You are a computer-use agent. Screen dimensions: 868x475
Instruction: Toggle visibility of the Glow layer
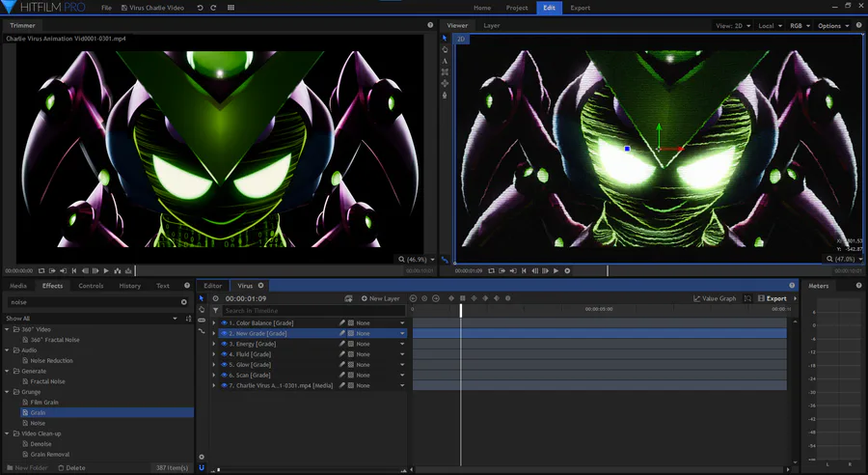224,365
